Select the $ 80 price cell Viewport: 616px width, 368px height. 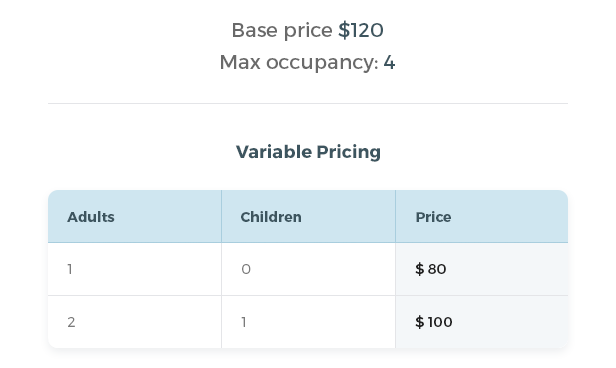pyautogui.click(x=482, y=269)
